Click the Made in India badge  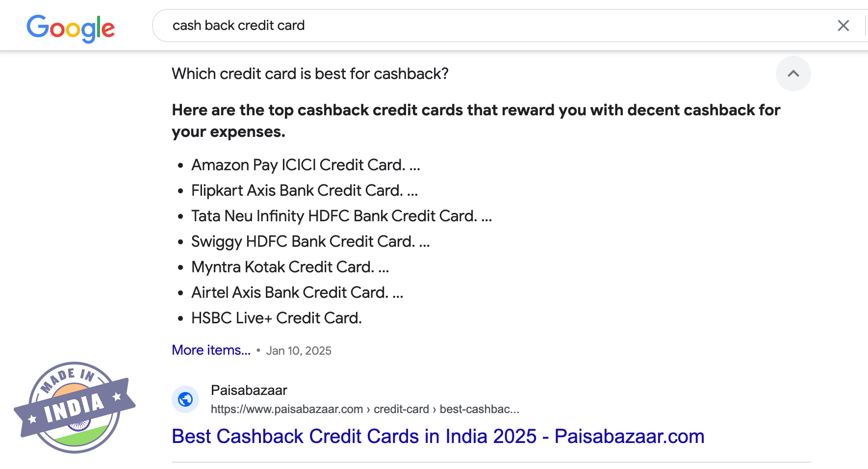(x=75, y=407)
